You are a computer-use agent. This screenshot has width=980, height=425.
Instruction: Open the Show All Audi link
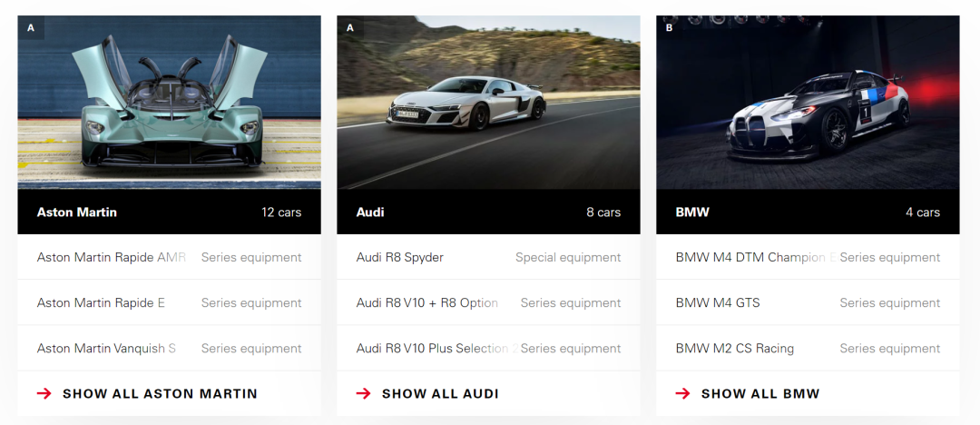[x=440, y=394]
